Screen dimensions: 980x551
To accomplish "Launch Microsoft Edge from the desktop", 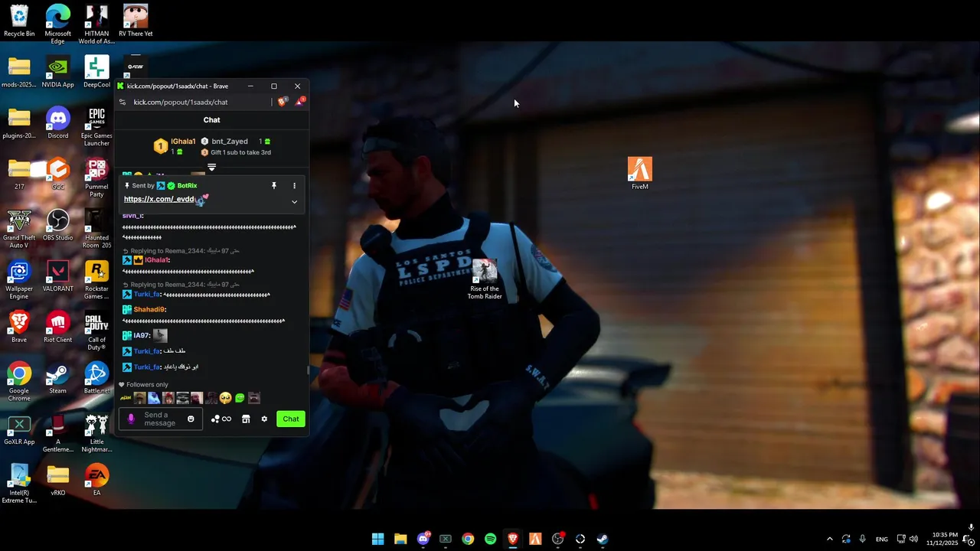I will tap(57, 24).
